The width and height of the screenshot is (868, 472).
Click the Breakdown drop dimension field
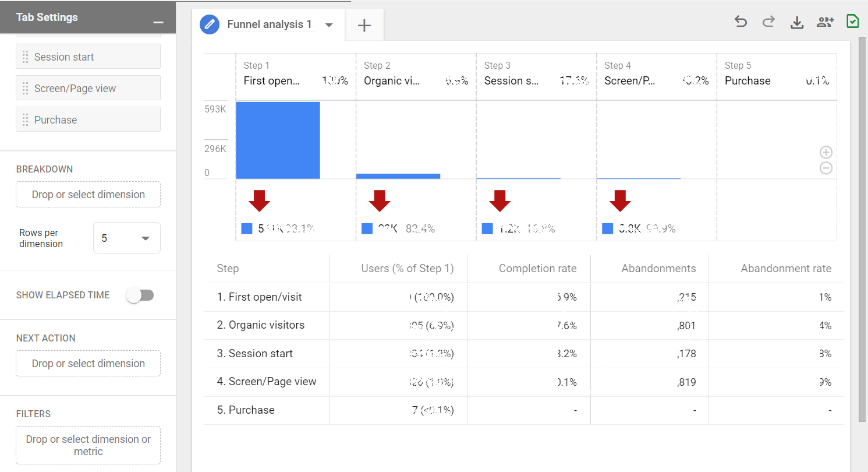88,195
